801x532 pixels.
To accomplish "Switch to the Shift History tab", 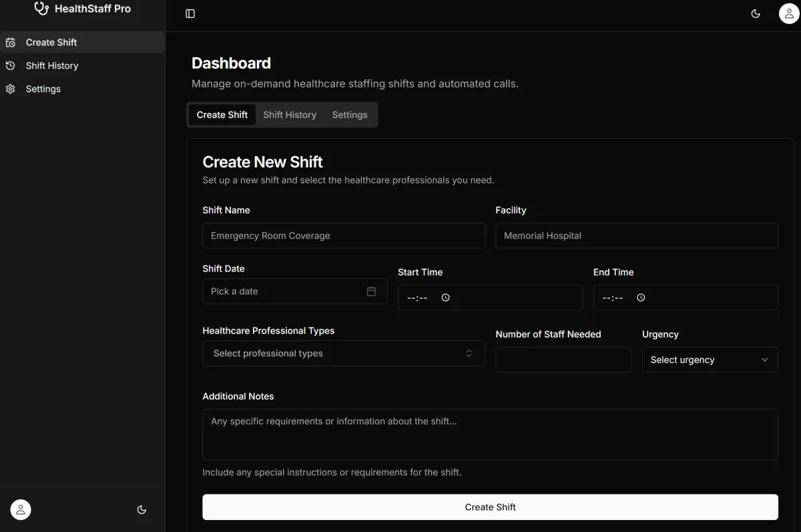I will pos(290,115).
